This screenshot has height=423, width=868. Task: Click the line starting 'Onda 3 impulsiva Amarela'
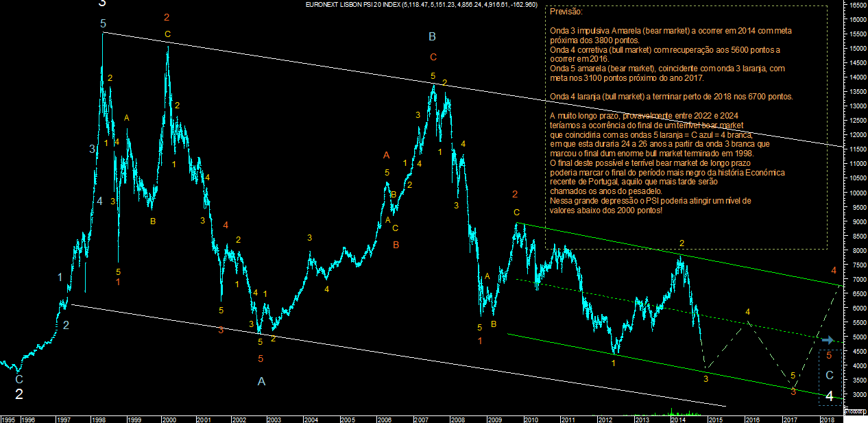tap(671, 31)
